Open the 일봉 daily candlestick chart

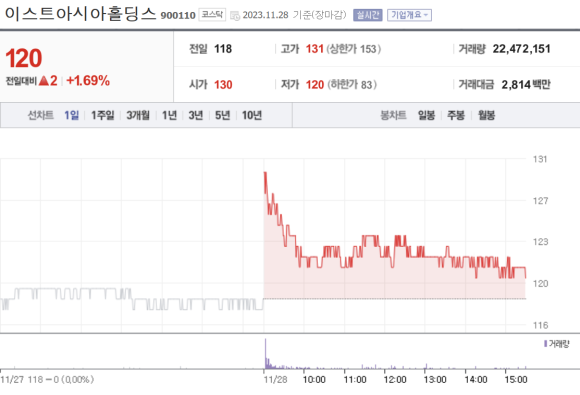click(x=426, y=115)
